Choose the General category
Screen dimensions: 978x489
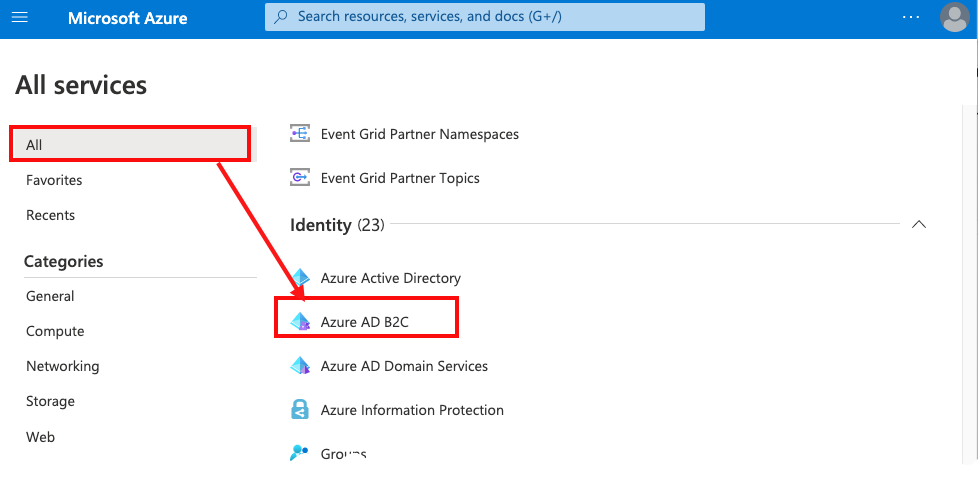click(x=50, y=296)
